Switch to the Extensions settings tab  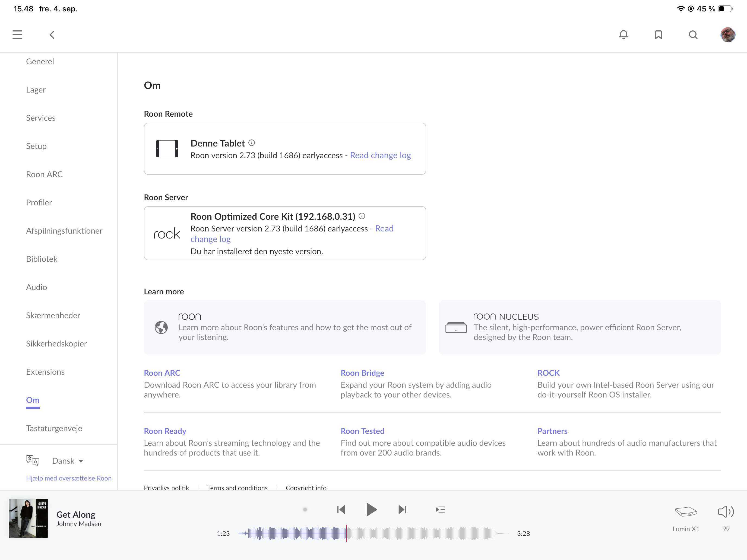point(45,372)
